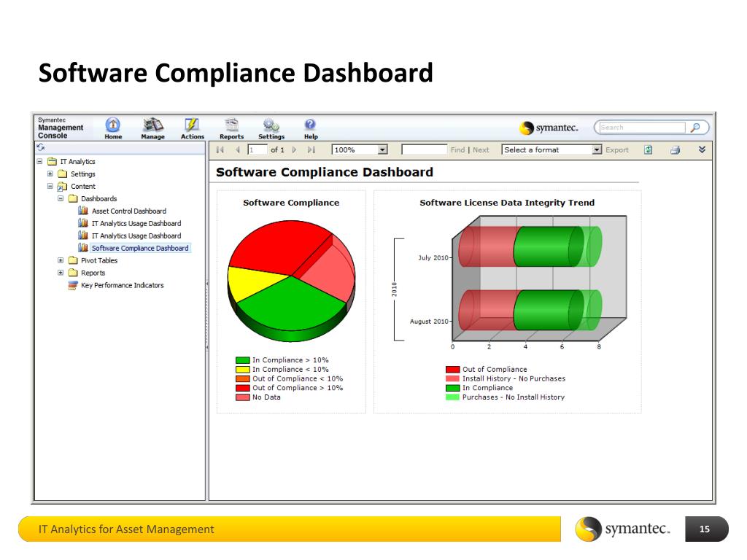Image resolution: width=747 pixels, height=560 pixels.
Task: Click the green In Compliance > 10% swatch
Action: tap(243, 360)
